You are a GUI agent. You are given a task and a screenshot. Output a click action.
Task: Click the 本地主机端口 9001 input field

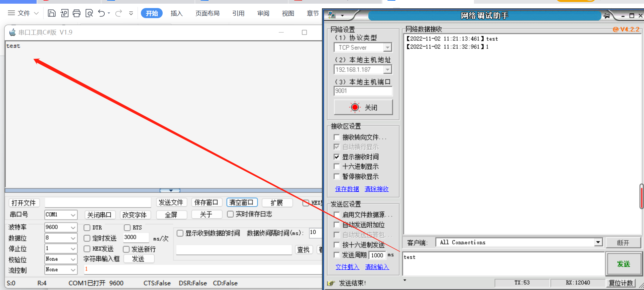pos(363,91)
